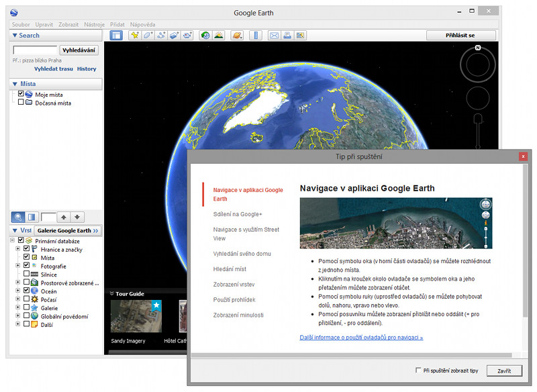The width and height of the screenshot is (537, 392).
Task: Click the down arrow below the Místa panel
Action: pos(77,217)
